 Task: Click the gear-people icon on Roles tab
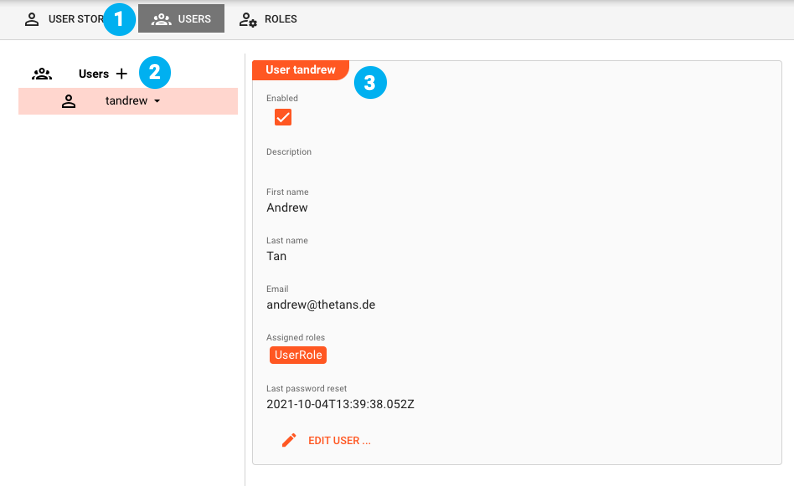(248, 19)
